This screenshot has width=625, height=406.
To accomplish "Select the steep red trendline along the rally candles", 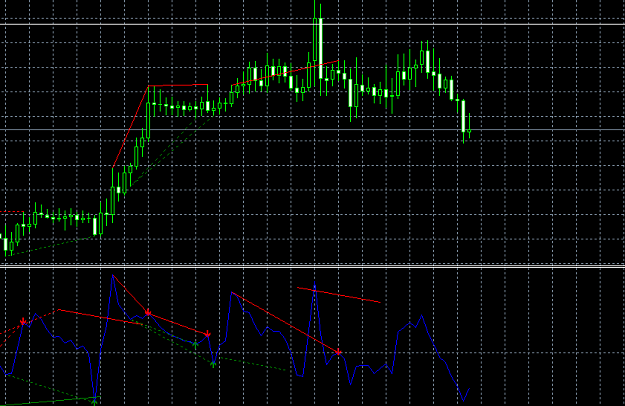I will pyautogui.click(x=131, y=126).
